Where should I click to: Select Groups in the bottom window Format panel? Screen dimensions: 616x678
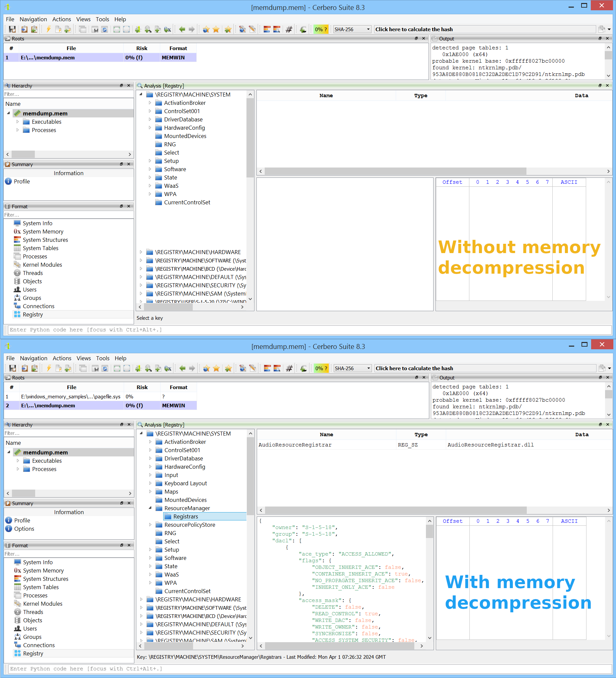(x=32, y=637)
